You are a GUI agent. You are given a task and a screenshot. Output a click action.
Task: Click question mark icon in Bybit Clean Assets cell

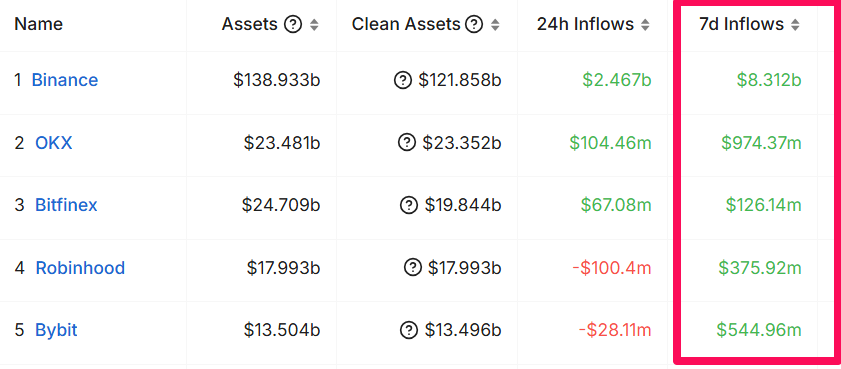pos(409,330)
